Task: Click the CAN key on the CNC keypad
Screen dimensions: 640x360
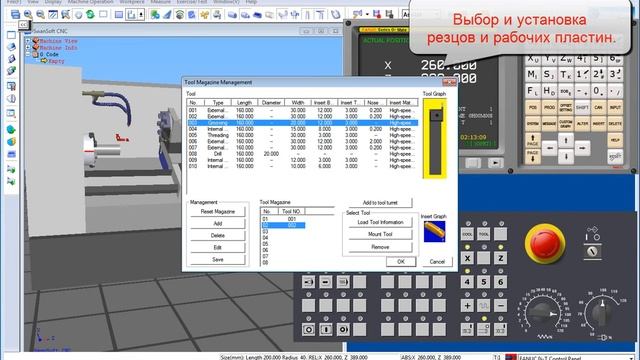Action: click(x=598, y=107)
